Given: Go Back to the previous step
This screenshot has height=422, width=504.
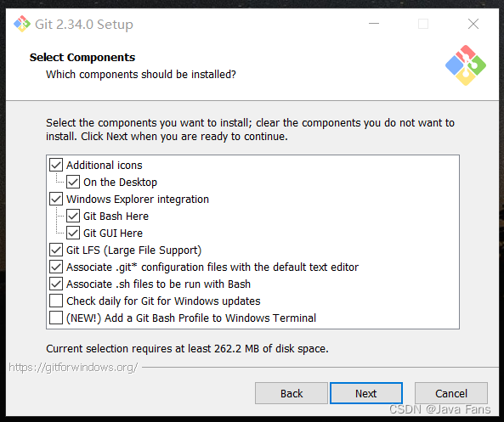Looking at the screenshot, I should (x=292, y=393).
